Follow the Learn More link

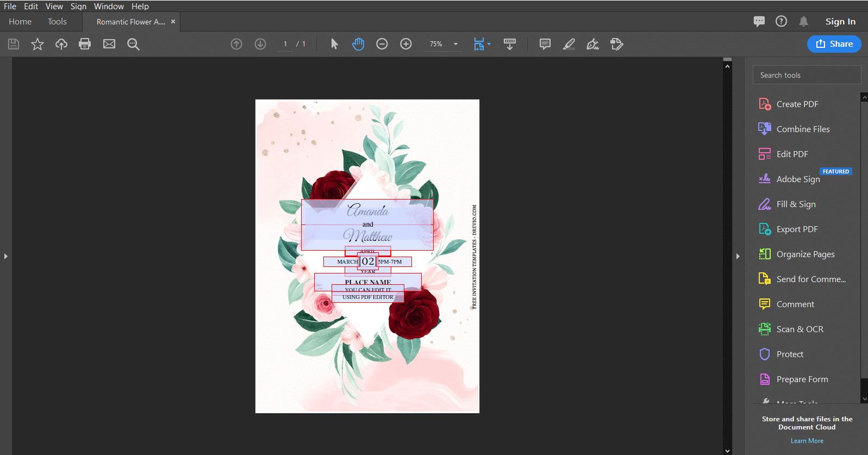click(807, 441)
